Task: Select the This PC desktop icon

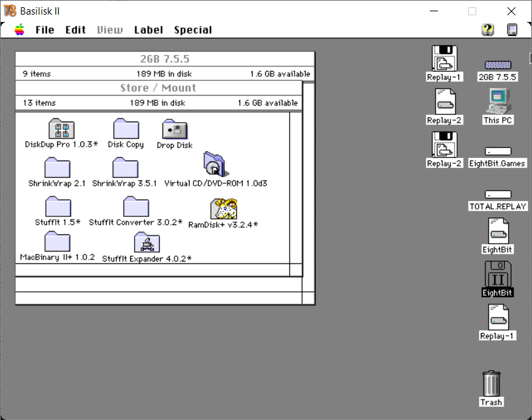Action: tap(498, 101)
